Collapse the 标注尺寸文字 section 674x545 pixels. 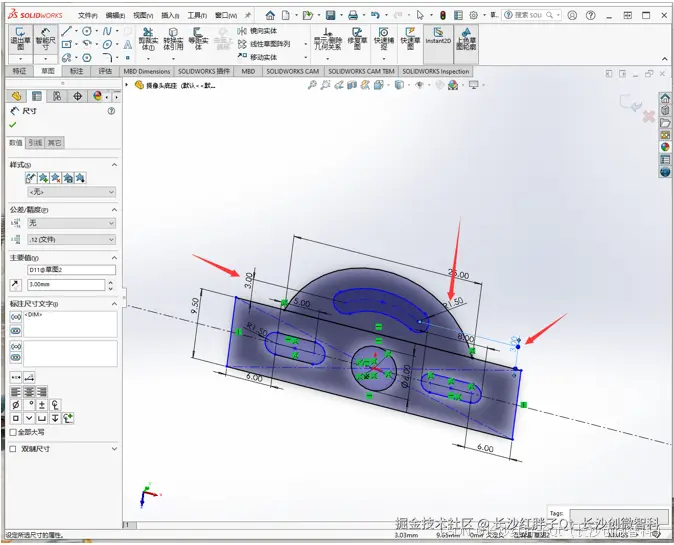point(114,304)
